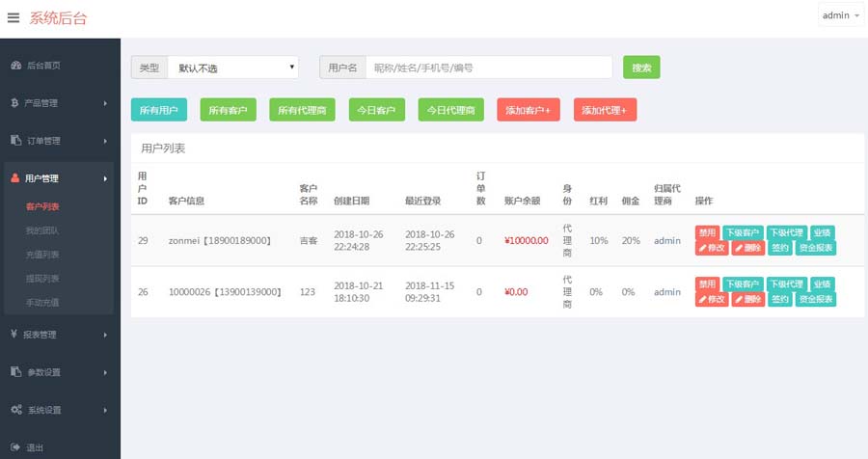Click the 订单管理 sidebar icon
Image resolution: width=868 pixels, height=459 pixels.
(15, 141)
